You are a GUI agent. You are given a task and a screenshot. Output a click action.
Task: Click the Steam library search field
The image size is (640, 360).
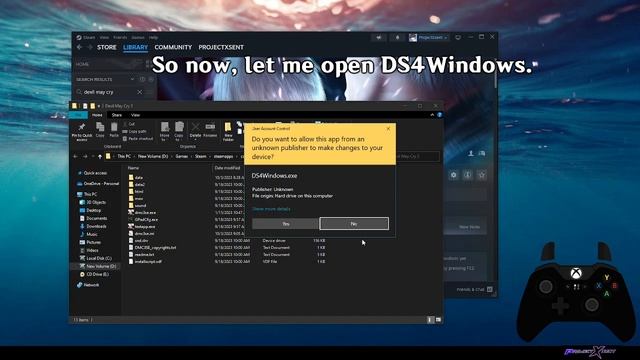[x=108, y=92]
